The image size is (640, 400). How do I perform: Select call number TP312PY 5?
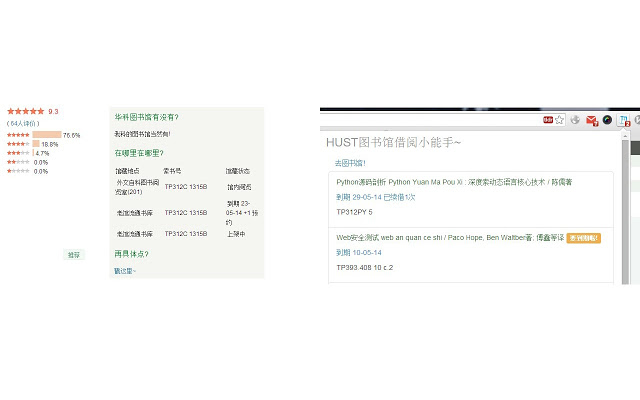354,212
